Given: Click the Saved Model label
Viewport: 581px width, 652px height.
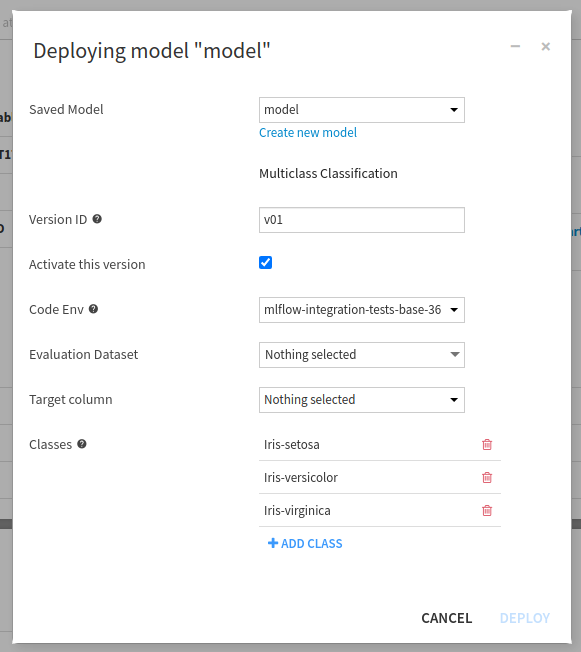Looking at the screenshot, I should pos(66,109).
